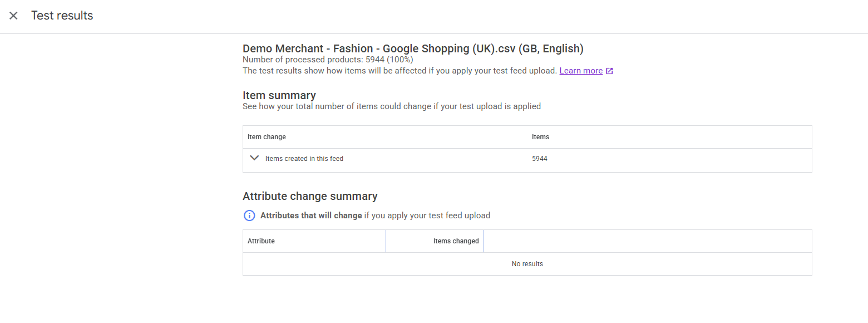Click the Items column header
The width and height of the screenshot is (868, 323).
point(540,137)
